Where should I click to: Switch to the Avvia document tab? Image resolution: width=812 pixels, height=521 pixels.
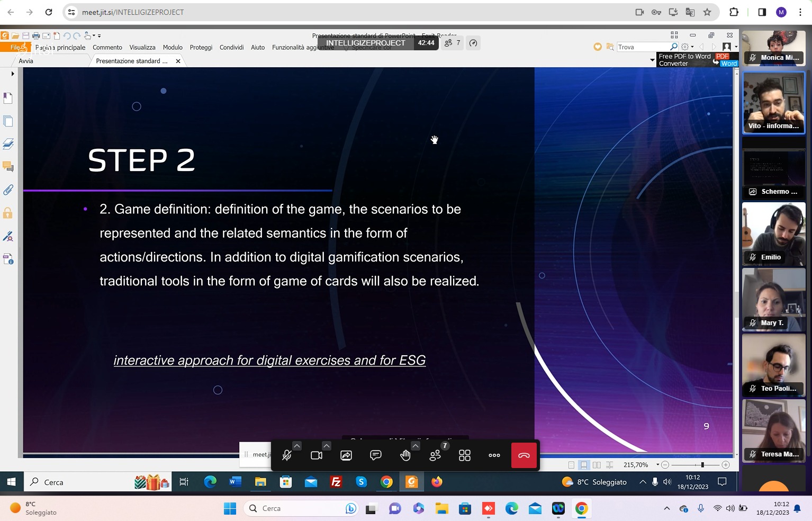click(x=26, y=61)
